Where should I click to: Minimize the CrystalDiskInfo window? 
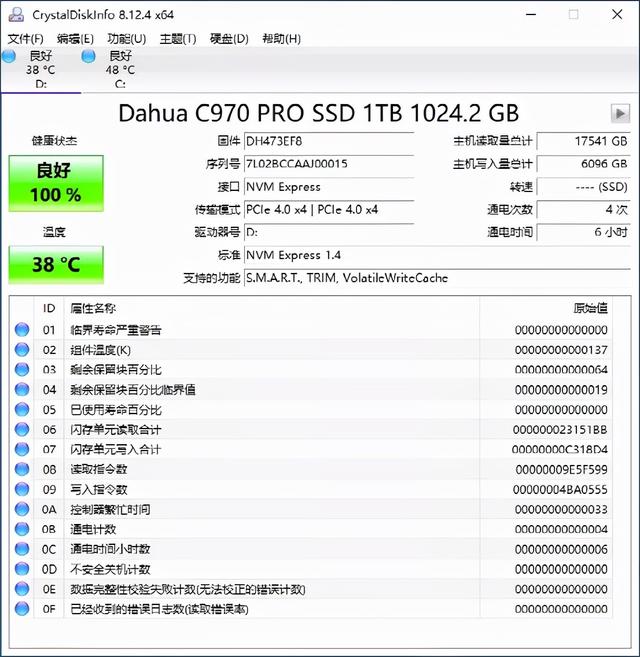click(531, 15)
